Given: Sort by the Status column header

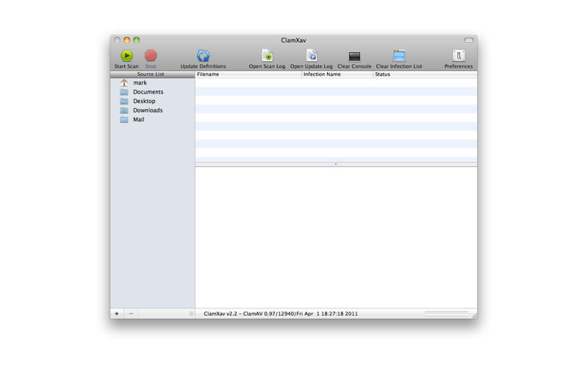Looking at the screenshot, I should tap(425, 74).
